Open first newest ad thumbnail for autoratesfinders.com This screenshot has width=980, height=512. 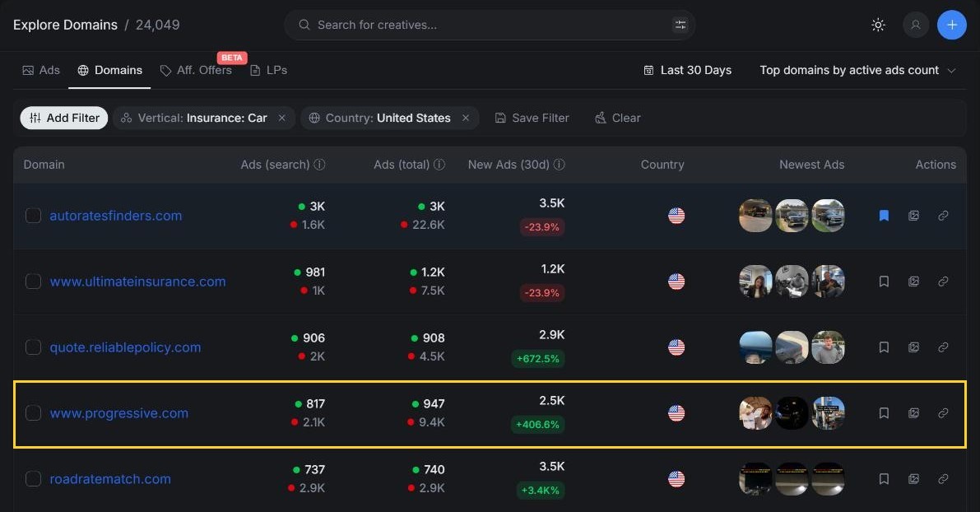[755, 216]
